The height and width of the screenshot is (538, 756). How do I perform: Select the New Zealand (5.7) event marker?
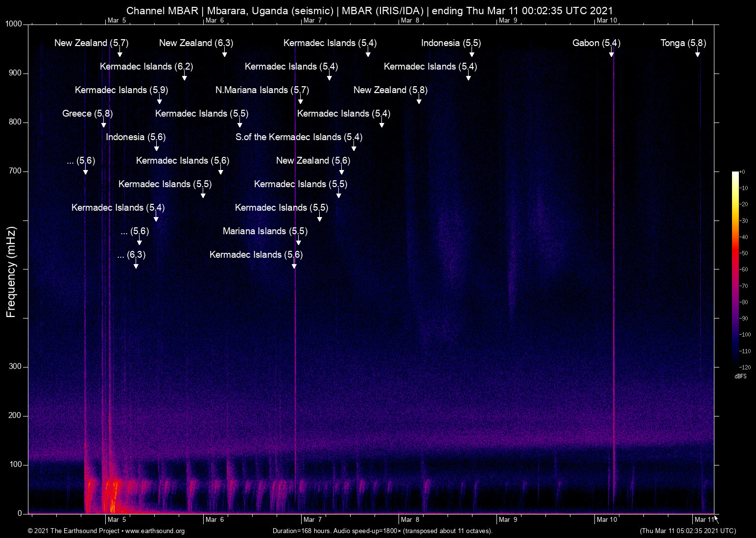(92, 43)
